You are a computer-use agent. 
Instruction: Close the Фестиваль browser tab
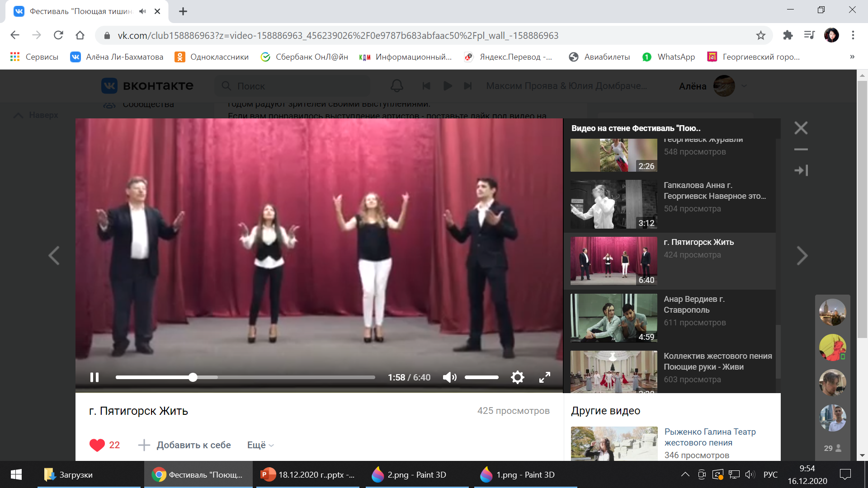click(157, 11)
